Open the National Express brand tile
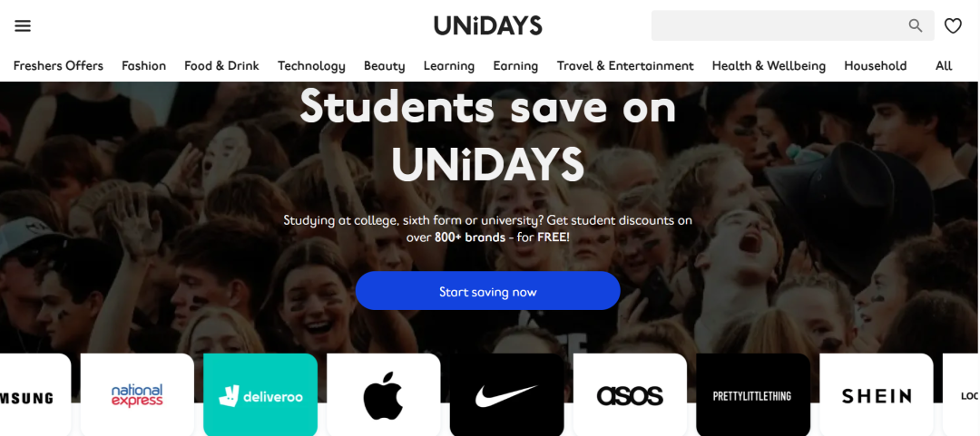The width and height of the screenshot is (980, 436). click(x=137, y=395)
